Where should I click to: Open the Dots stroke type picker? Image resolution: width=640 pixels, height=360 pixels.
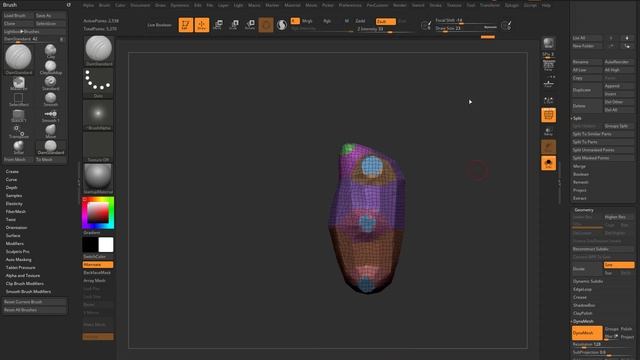pos(98,83)
